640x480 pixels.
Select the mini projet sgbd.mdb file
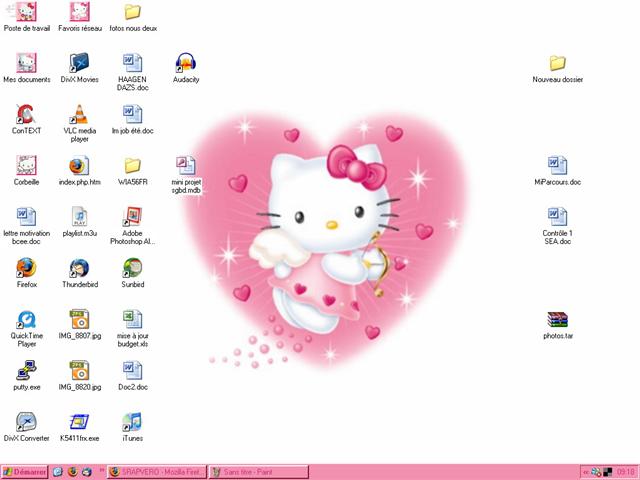click(x=186, y=165)
